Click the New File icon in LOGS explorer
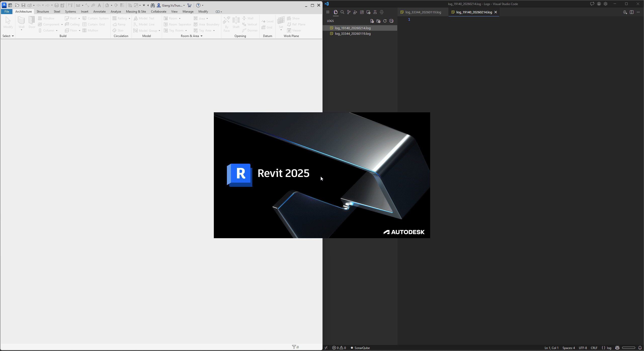 (372, 21)
